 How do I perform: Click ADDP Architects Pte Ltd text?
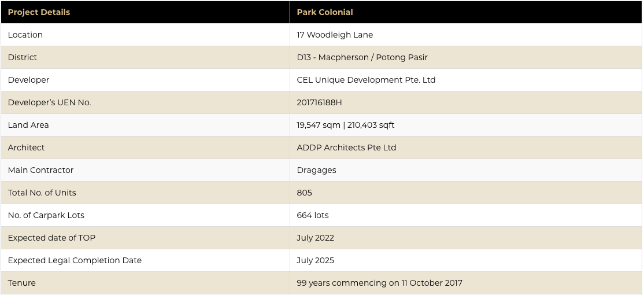tap(346, 147)
